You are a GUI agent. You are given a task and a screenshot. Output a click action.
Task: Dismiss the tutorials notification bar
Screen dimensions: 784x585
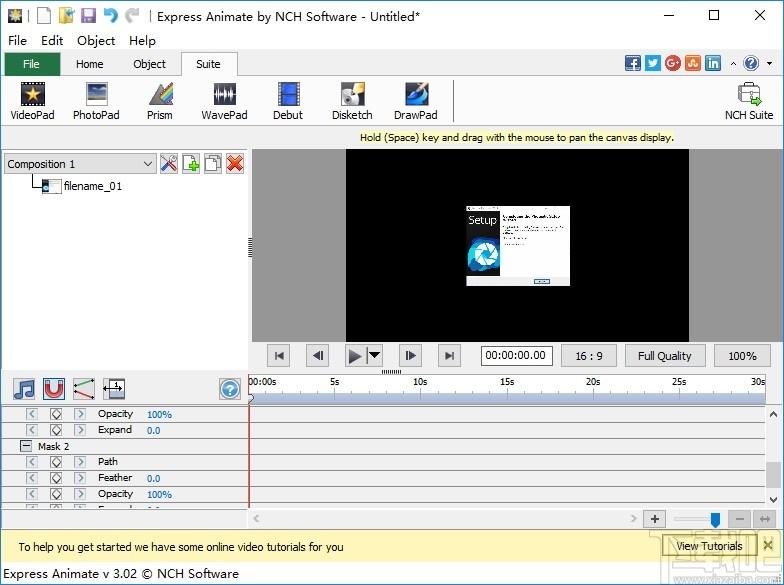point(768,545)
